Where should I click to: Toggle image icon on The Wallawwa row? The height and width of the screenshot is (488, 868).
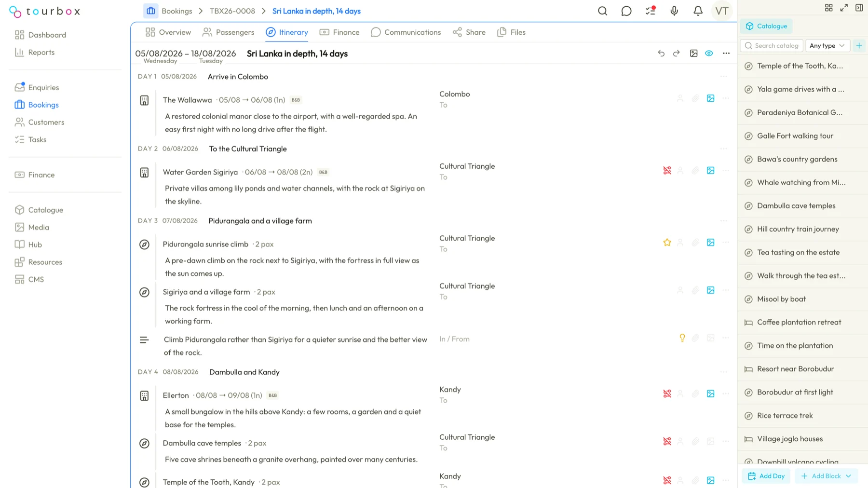(x=710, y=98)
